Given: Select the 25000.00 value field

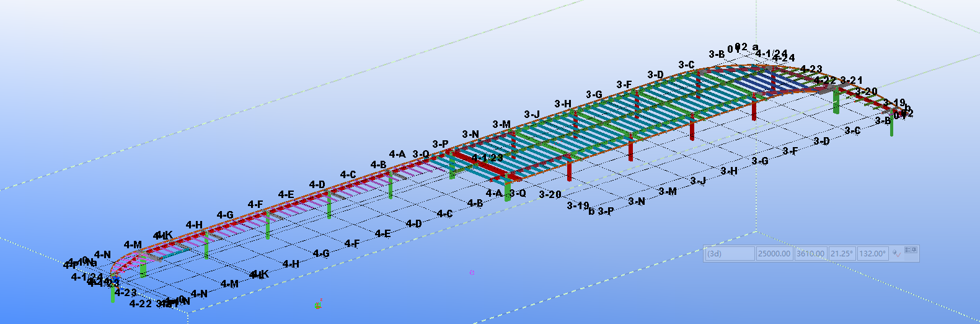Looking at the screenshot, I should [x=775, y=253].
